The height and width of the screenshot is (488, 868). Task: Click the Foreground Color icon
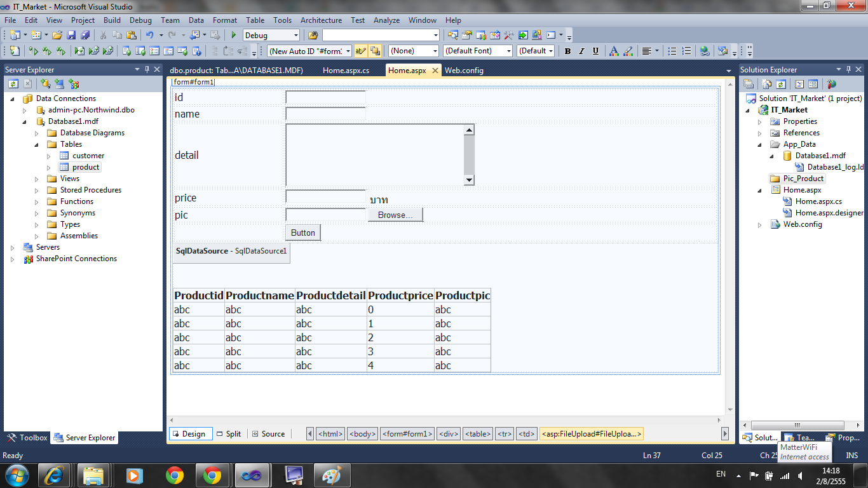click(614, 51)
